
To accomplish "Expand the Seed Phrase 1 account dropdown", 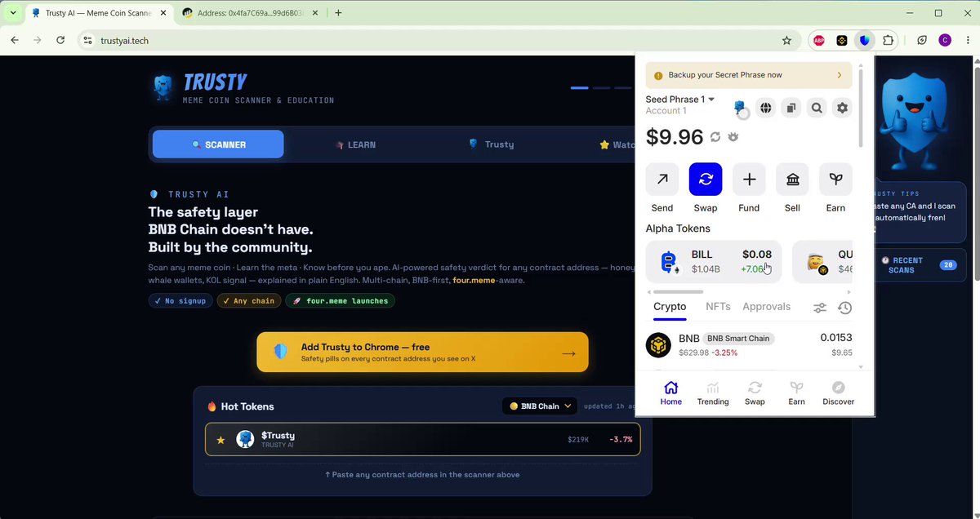I will pyautogui.click(x=679, y=100).
